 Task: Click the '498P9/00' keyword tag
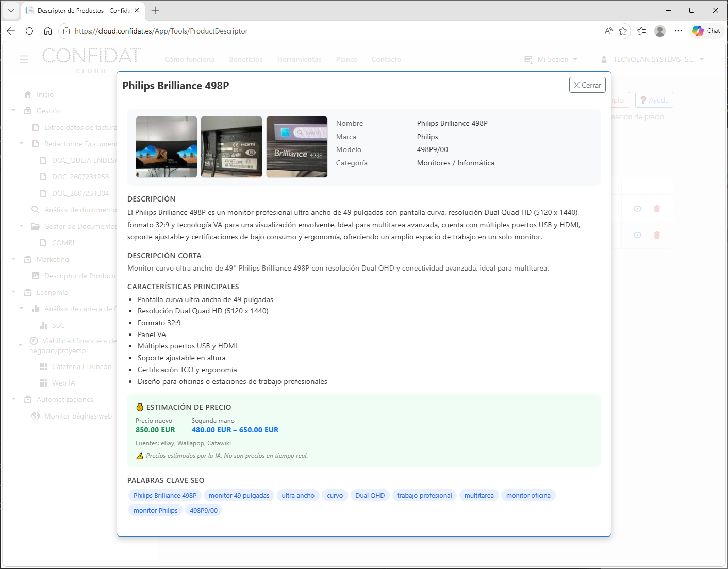point(204,511)
